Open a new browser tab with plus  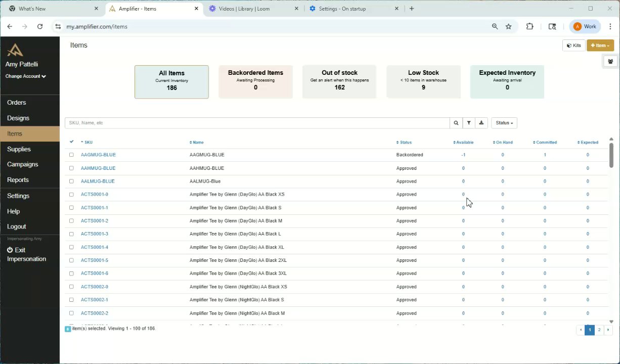point(412,9)
